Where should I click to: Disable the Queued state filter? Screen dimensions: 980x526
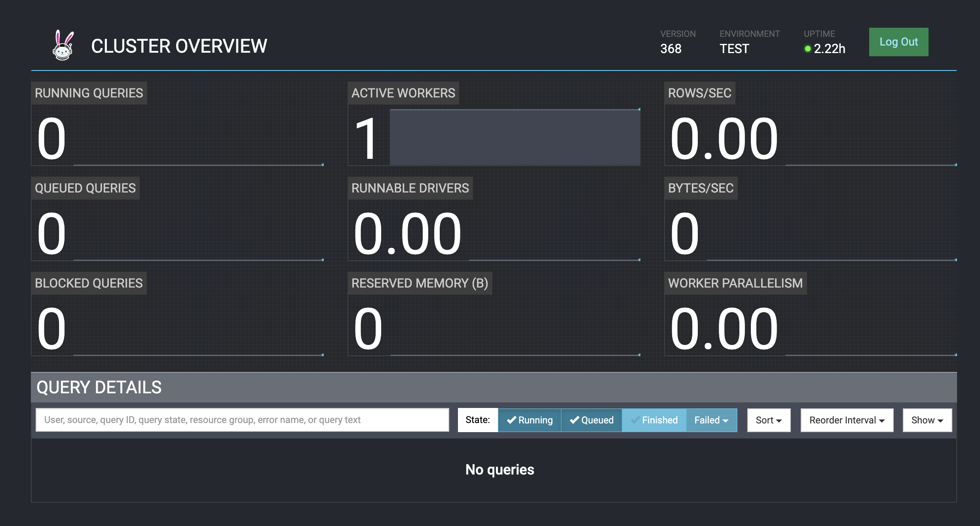click(591, 420)
